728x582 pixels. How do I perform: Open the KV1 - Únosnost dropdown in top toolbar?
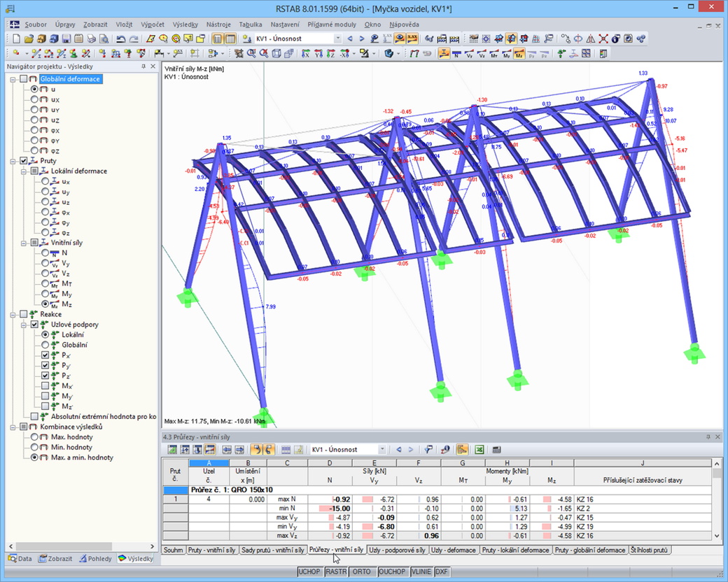pos(337,38)
